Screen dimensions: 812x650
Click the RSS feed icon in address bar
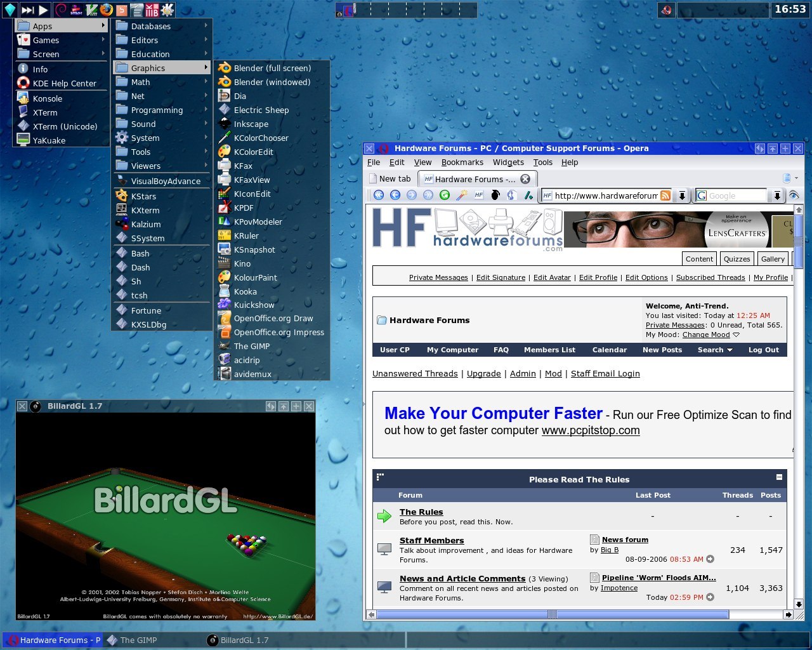[x=665, y=196]
